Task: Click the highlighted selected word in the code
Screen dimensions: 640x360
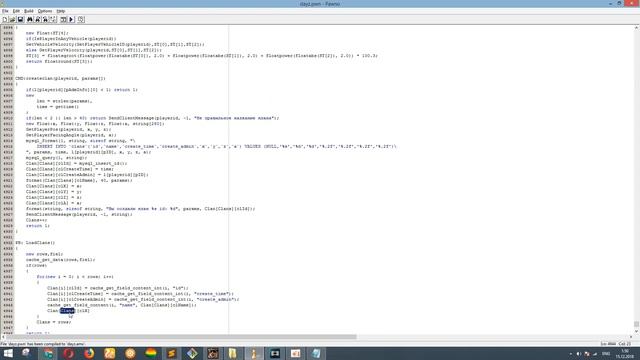Action: (68, 311)
